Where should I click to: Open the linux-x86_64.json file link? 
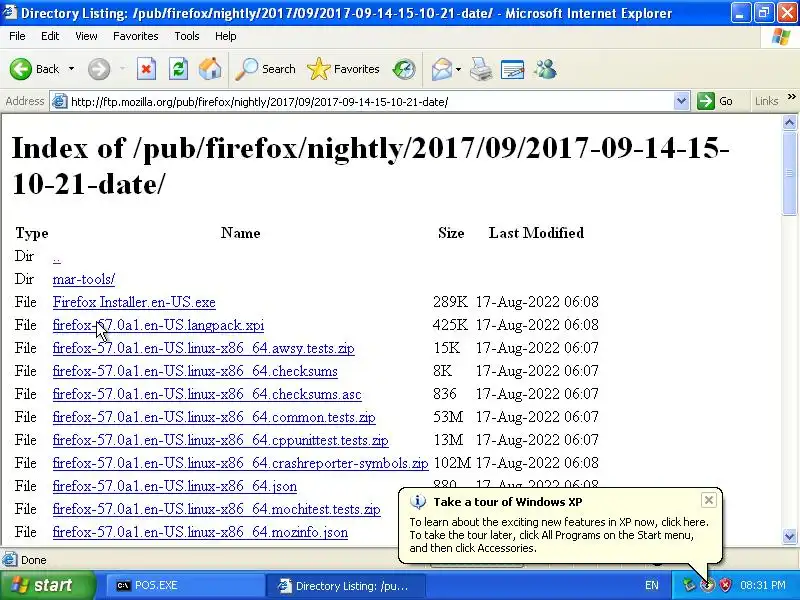174,486
